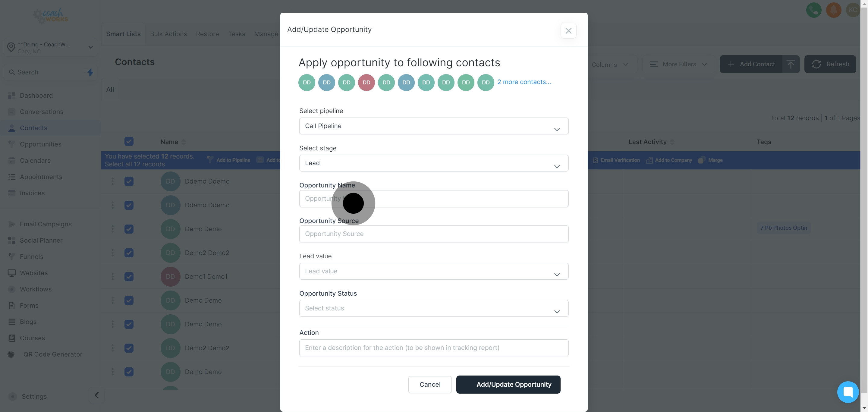Open the Select pipeline dropdown
Image resolution: width=868 pixels, height=412 pixels.
click(x=433, y=126)
